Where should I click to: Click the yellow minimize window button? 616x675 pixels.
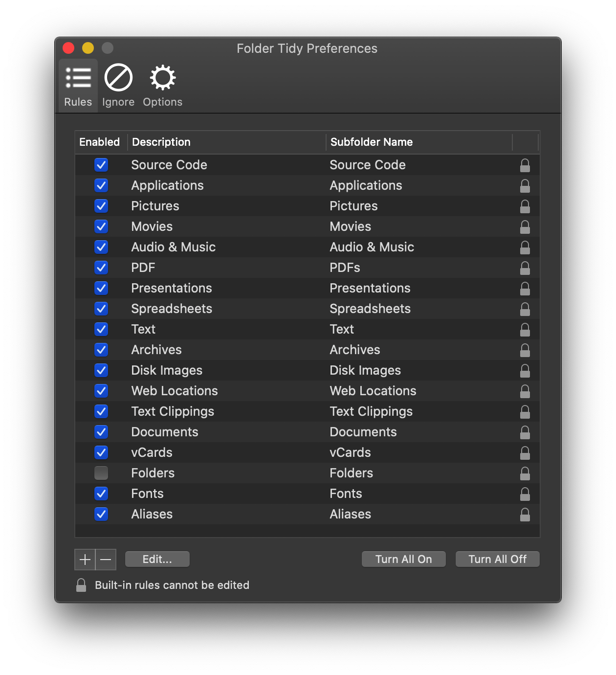[x=88, y=48]
